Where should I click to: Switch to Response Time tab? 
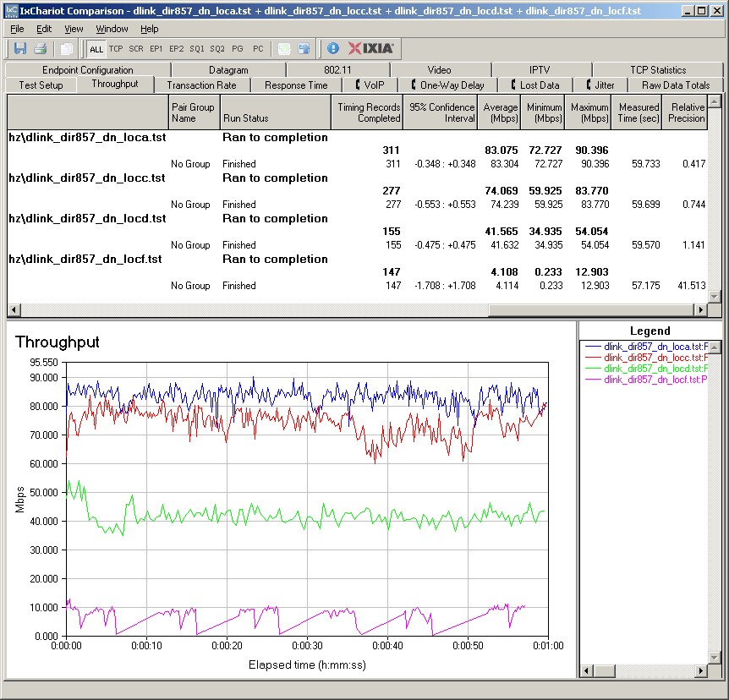[x=296, y=85]
